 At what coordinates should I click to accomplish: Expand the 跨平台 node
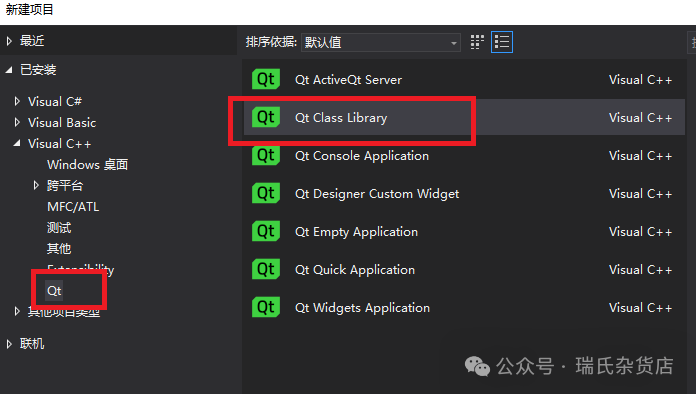pos(36,185)
